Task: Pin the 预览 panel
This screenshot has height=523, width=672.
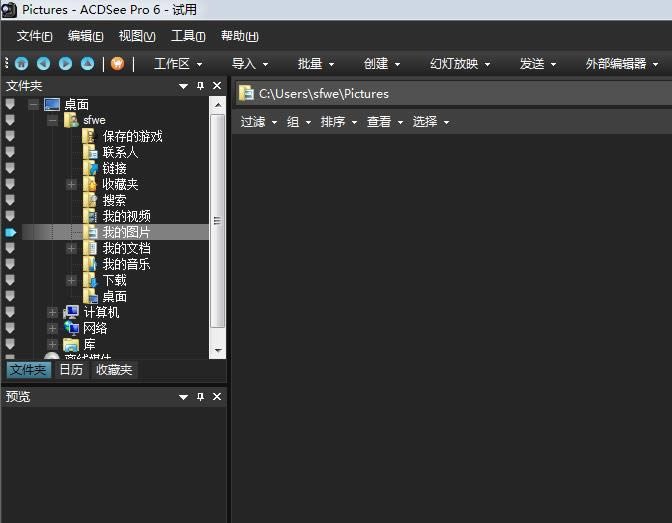Action: pos(200,397)
